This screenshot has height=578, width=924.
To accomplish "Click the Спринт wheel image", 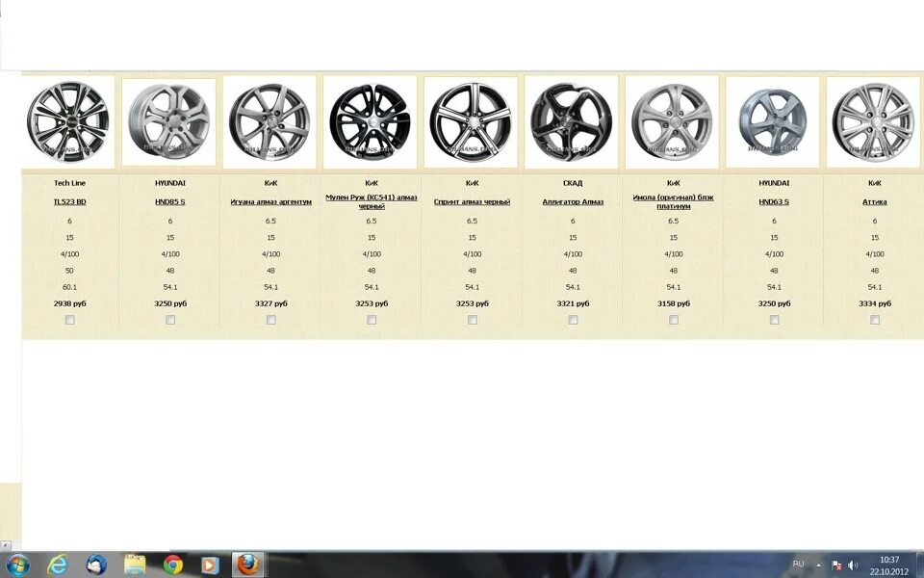I will coord(471,122).
